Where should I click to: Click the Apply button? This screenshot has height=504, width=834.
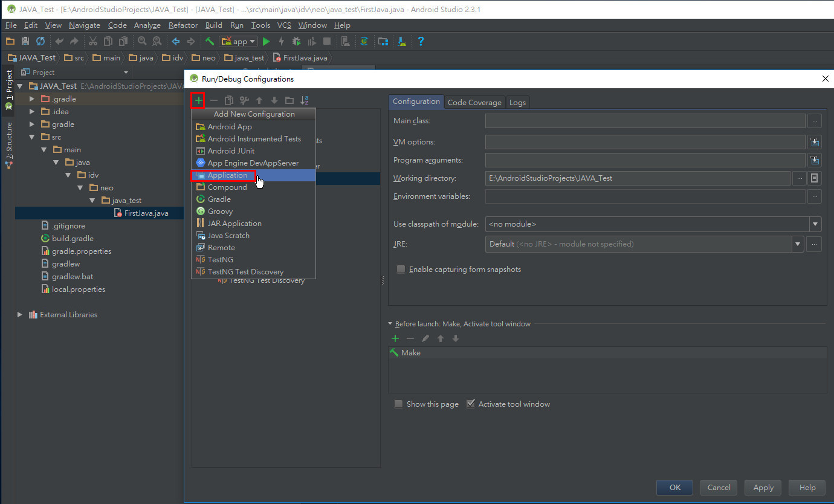[x=763, y=488]
